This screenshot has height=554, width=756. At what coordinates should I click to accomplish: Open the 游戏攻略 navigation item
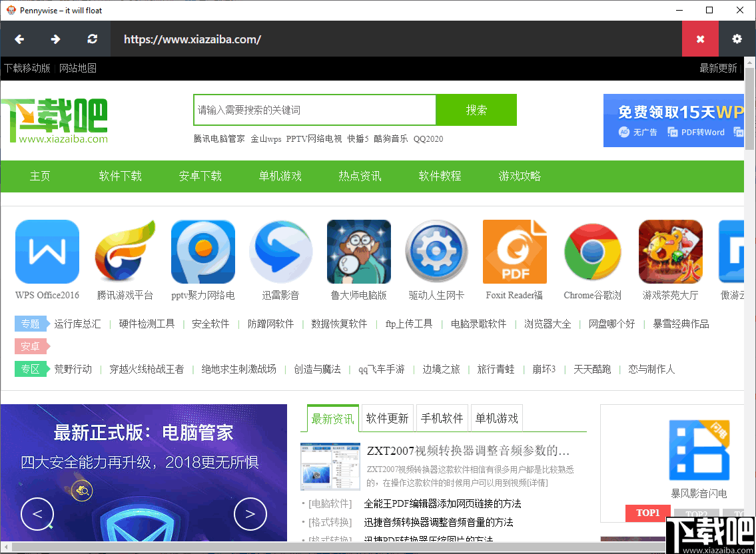(x=520, y=176)
